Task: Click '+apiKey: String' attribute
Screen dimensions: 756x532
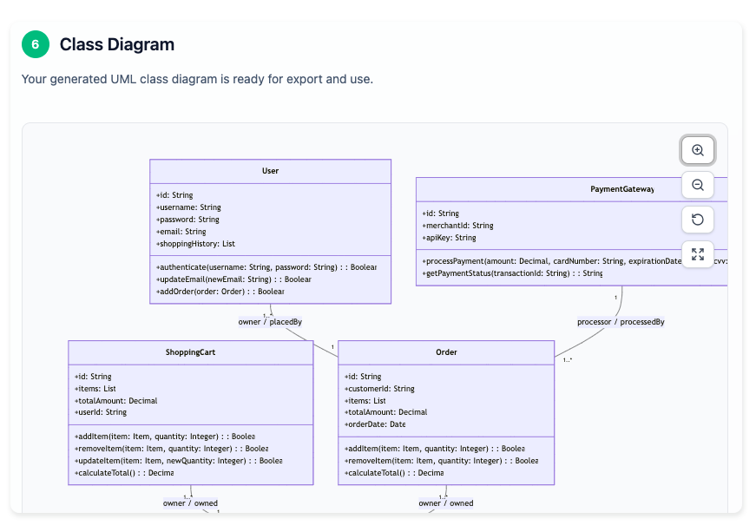Action: tap(449, 238)
